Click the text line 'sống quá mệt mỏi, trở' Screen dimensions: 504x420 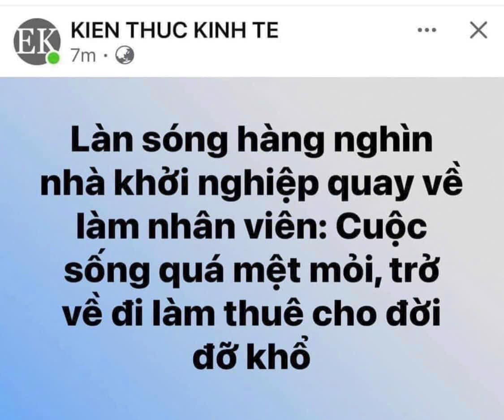point(252,272)
